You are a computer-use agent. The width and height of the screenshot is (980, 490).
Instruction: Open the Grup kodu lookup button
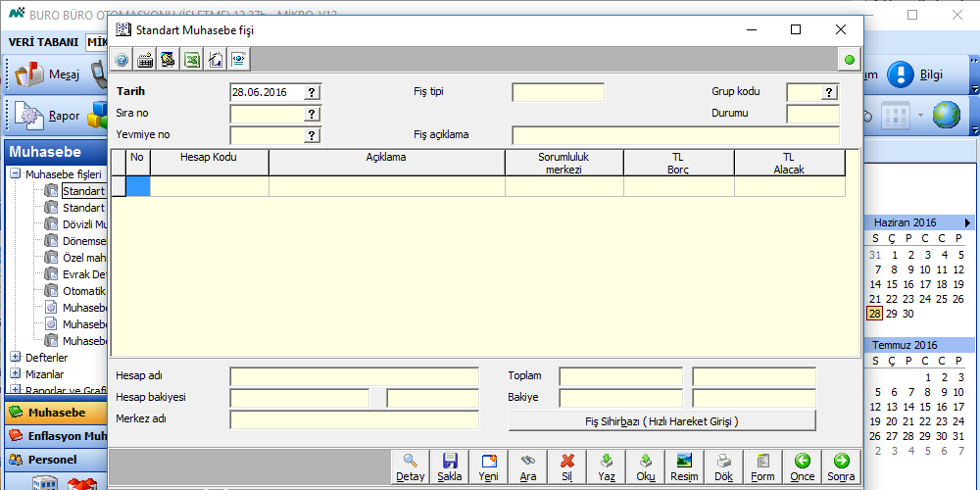pyautogui.click(x=829, y=92)
